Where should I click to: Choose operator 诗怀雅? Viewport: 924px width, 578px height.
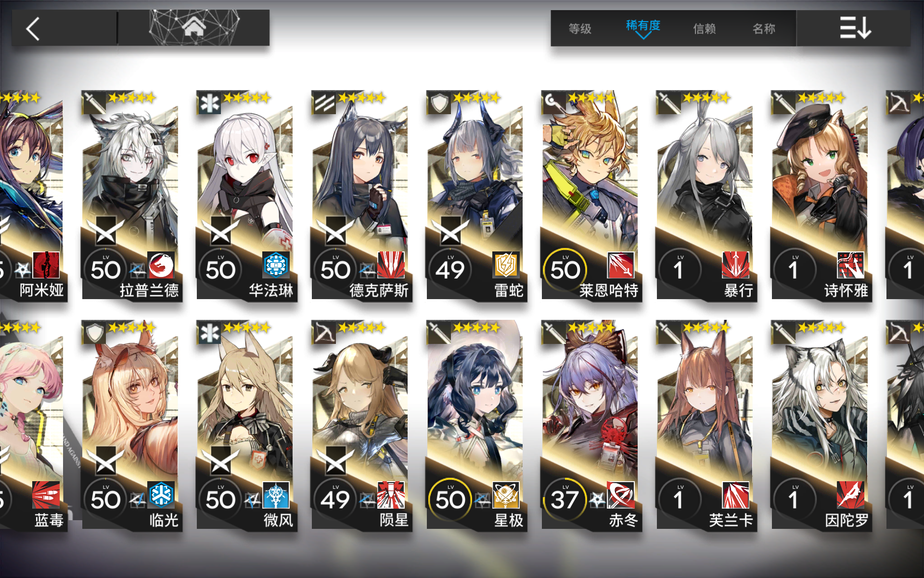click(821, 196)
